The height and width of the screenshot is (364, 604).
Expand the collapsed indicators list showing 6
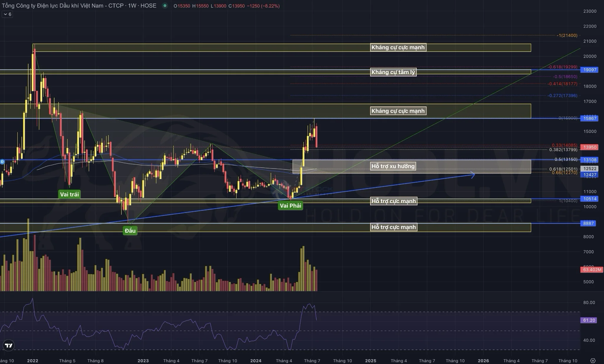point(7,14)
